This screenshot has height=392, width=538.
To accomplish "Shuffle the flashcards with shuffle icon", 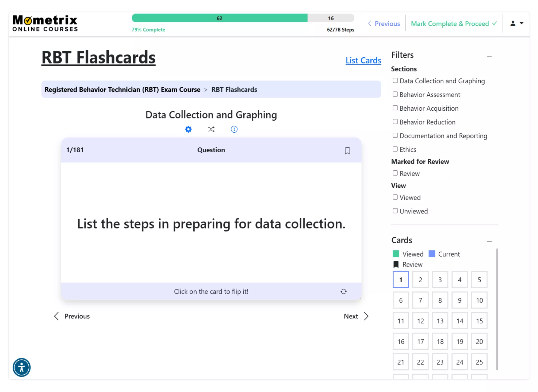I will tap(211, 129).
